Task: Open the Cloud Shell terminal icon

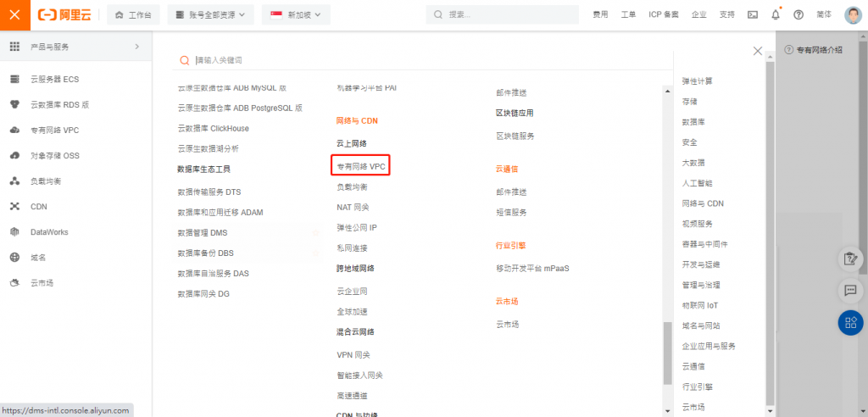Action: pos(753,15)
